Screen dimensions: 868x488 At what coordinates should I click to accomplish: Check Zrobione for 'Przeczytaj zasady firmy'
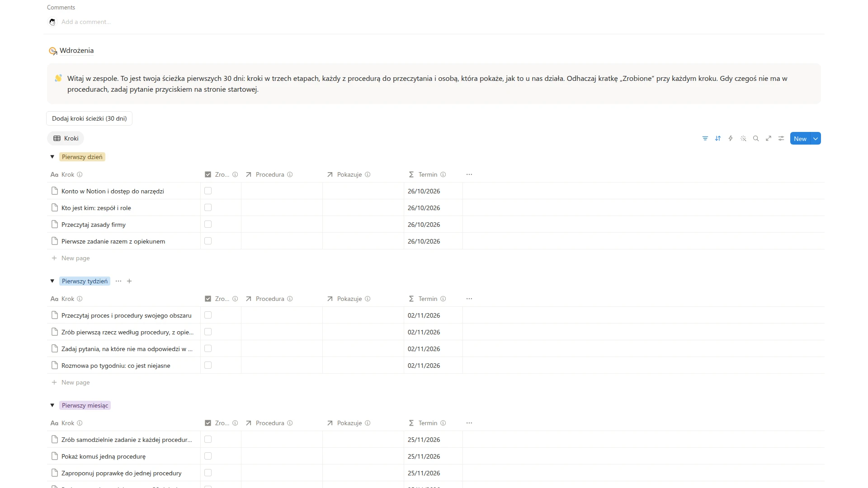pyautogui.click(x=208, y=224)
